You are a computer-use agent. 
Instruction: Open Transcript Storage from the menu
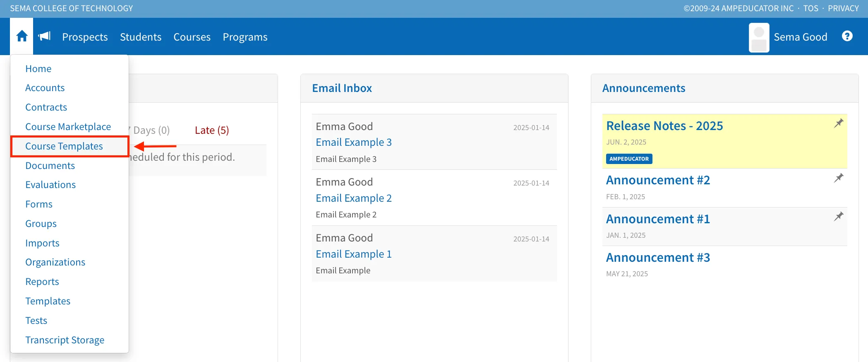click(x=65, y=340)
